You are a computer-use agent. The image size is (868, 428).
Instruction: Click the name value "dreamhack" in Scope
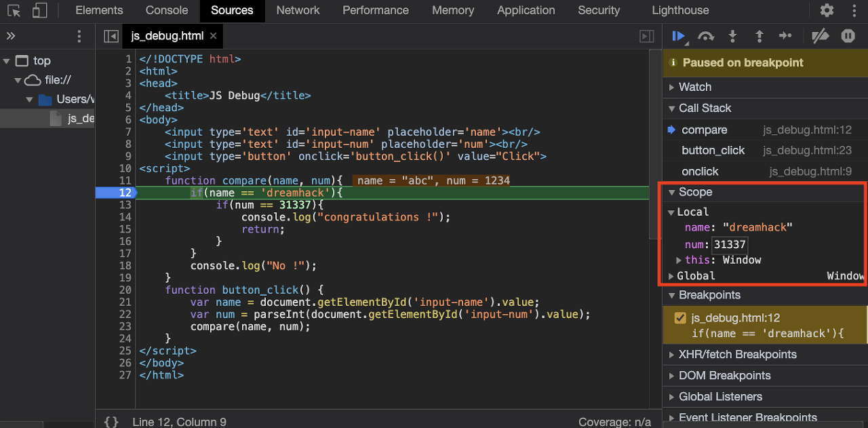pos(757,227)
